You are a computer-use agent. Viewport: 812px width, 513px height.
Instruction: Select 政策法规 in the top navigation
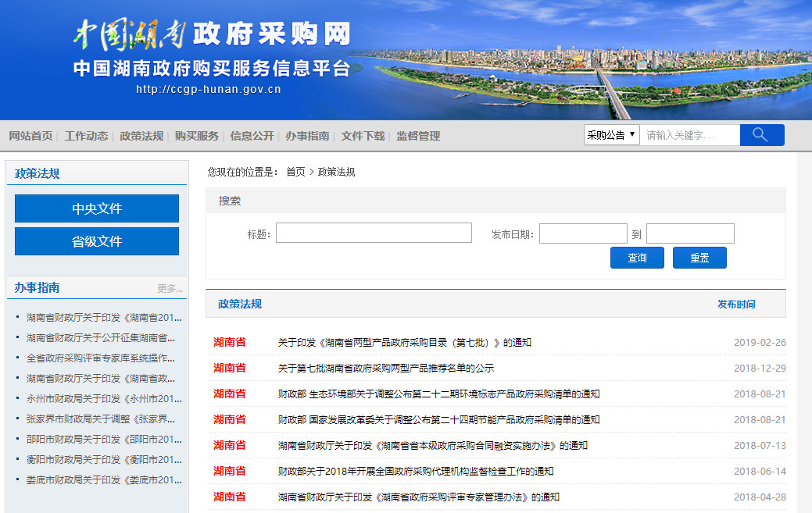(x=141, y=136)
